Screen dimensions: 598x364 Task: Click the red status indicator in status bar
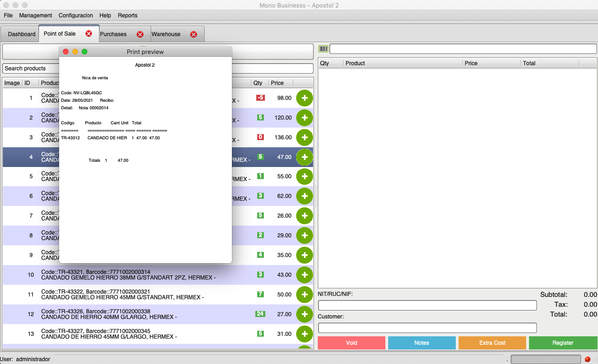587,359
